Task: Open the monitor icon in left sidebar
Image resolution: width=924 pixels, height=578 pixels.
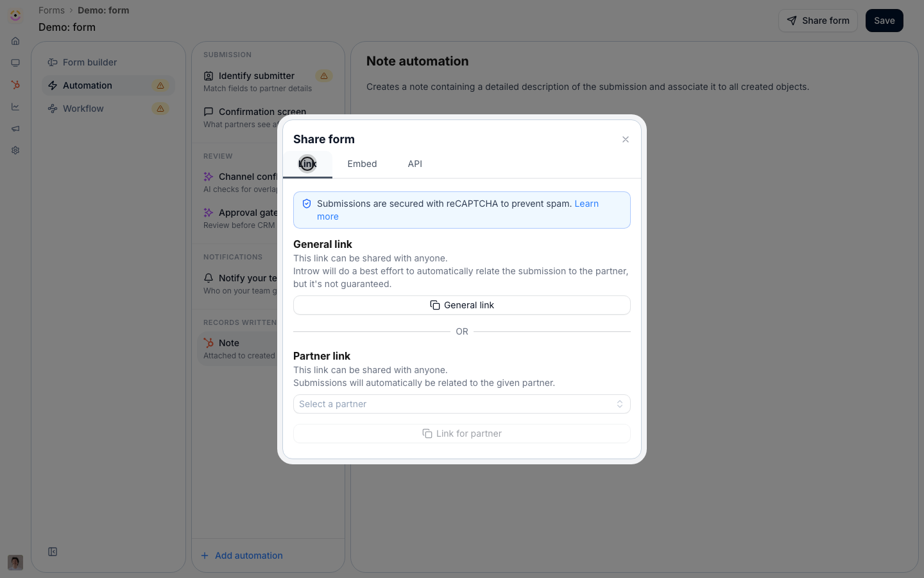Action: pos(15,63)
